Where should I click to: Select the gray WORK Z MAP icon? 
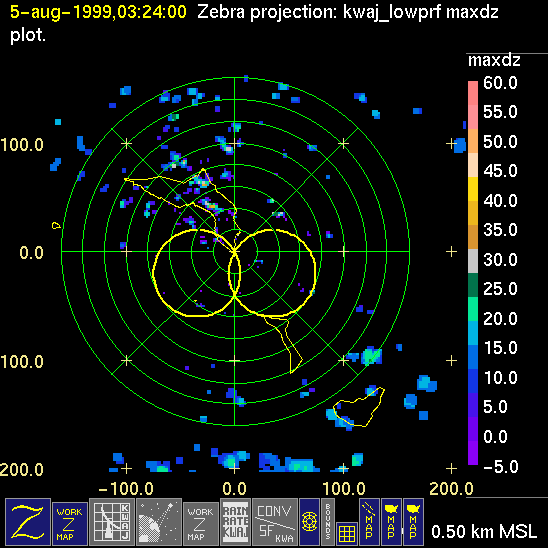tap(201, 524)
